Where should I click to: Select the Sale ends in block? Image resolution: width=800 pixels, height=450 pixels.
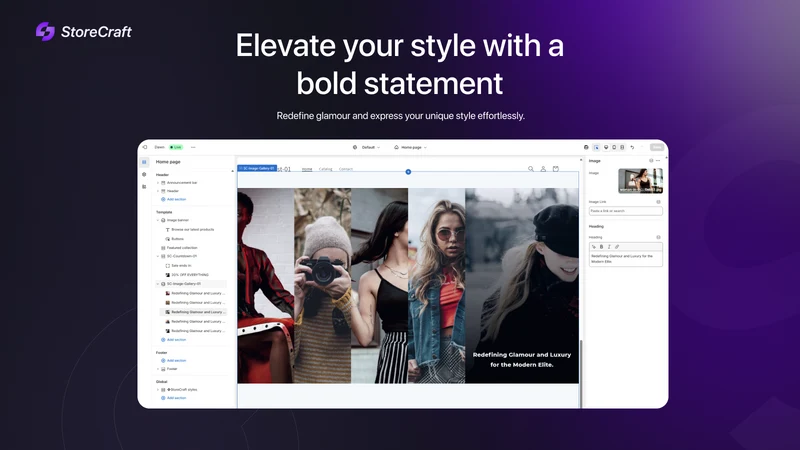pyautogui.click(x=193, y=266)
